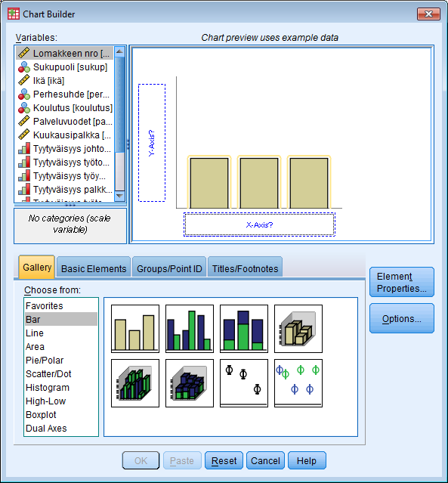Open Element Properties dialog
Image resolution: width=448 pixels, height=483 pixels.
pos(402,282)
